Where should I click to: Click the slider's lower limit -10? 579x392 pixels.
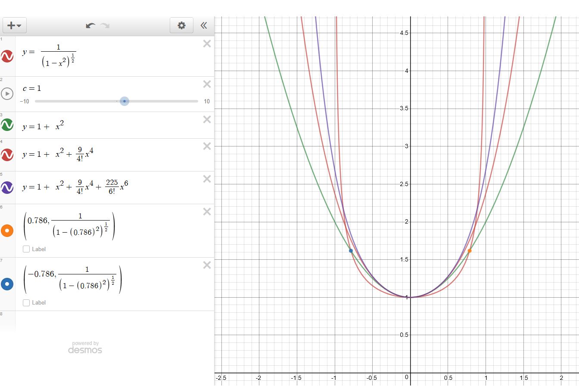pos(25,102)
